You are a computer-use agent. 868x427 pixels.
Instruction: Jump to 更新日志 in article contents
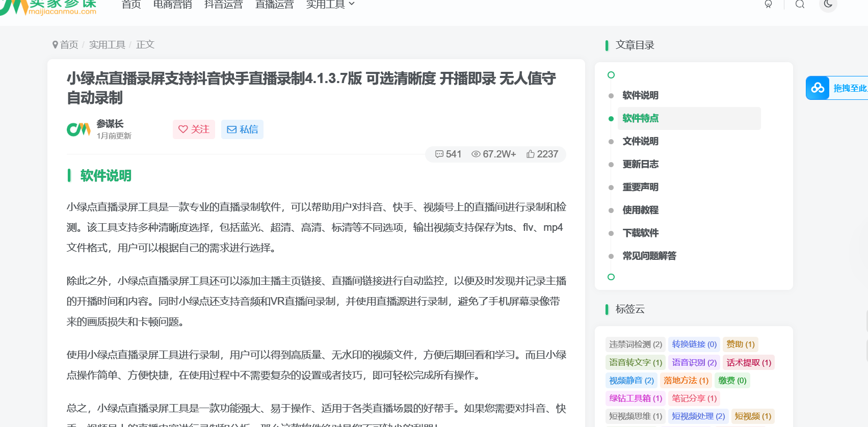coord(640,164)
